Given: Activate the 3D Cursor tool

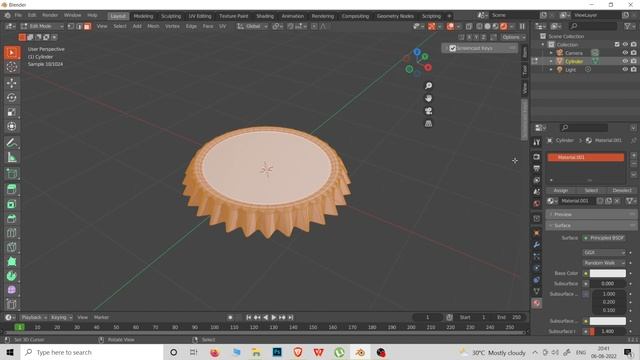Looking at the screenshot, I should point(11,67).
